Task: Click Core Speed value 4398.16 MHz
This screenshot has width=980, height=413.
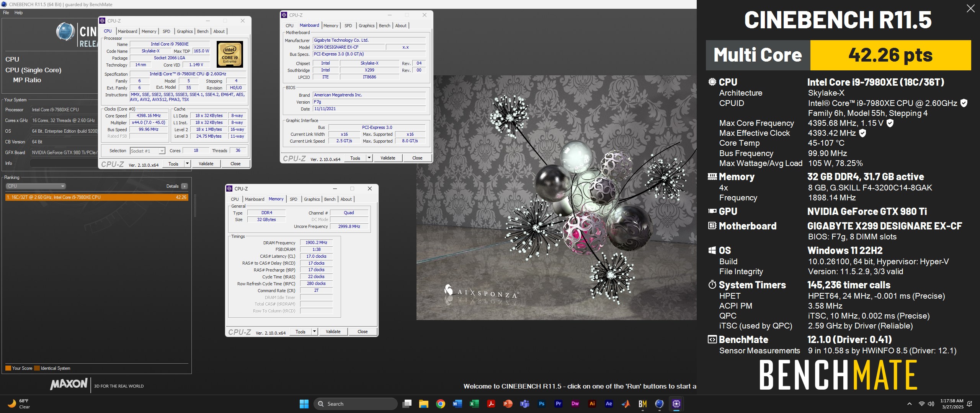Action: pos(149,115)
